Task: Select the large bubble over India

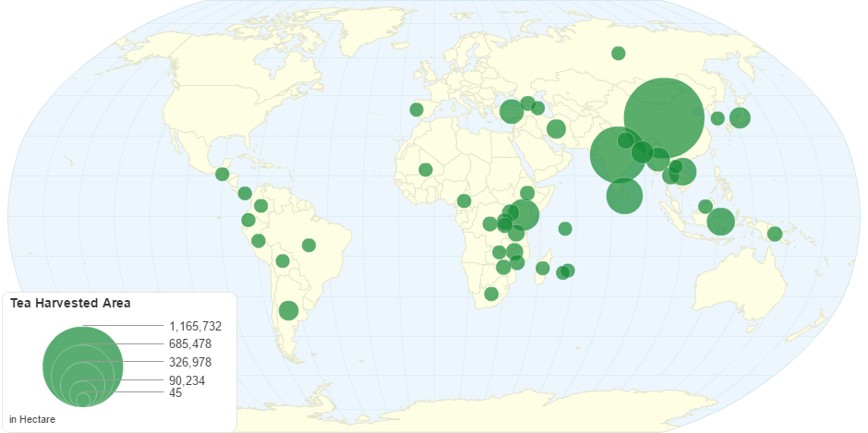Action: [x=618, y=155]
